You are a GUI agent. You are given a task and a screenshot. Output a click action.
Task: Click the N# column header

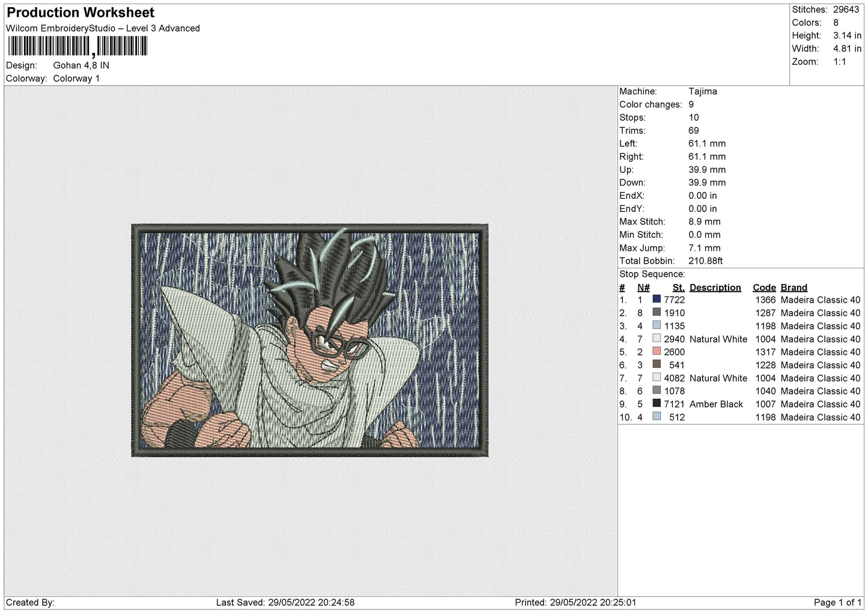[643, 288]
